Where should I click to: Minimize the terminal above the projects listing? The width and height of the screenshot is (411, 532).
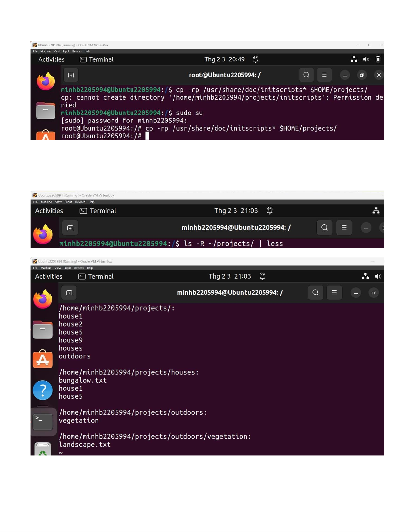click(356, 293)
